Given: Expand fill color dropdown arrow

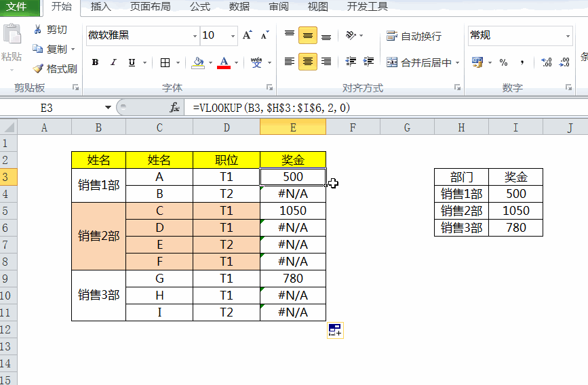Looking at the screenshot, I should (x=210, y=62).
